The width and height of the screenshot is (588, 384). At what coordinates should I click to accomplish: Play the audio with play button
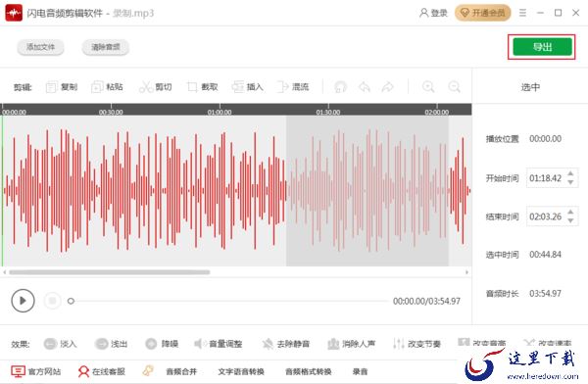click(23, 301)
